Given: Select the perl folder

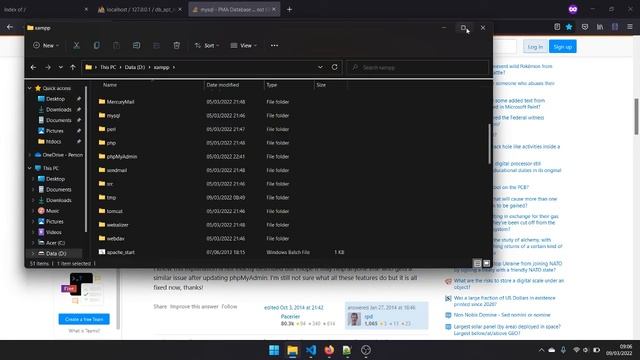Looking at the screenshot, I should pos(111,129).
